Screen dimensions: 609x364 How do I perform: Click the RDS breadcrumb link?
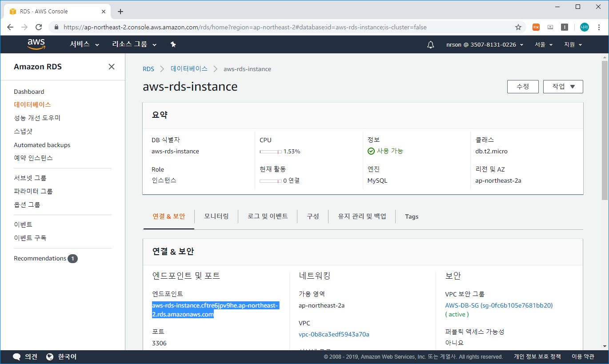[148, 69]
